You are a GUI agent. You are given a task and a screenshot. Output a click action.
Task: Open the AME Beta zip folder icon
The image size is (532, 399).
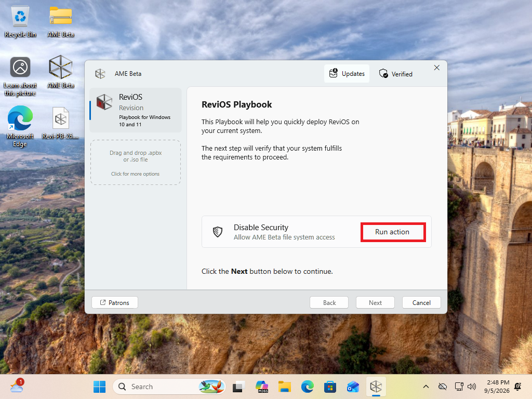point(60,21)
